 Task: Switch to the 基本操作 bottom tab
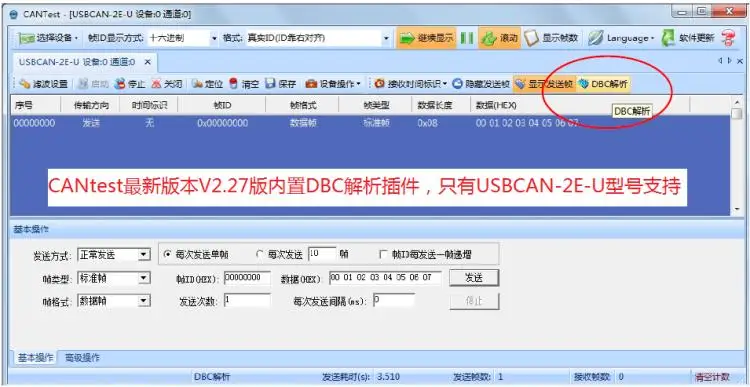click(x=36, y=358)
